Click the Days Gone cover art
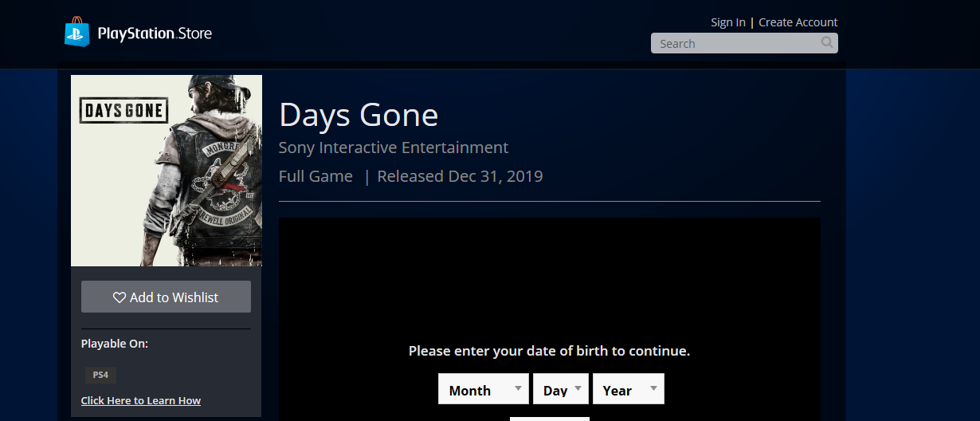 (167, 171)
